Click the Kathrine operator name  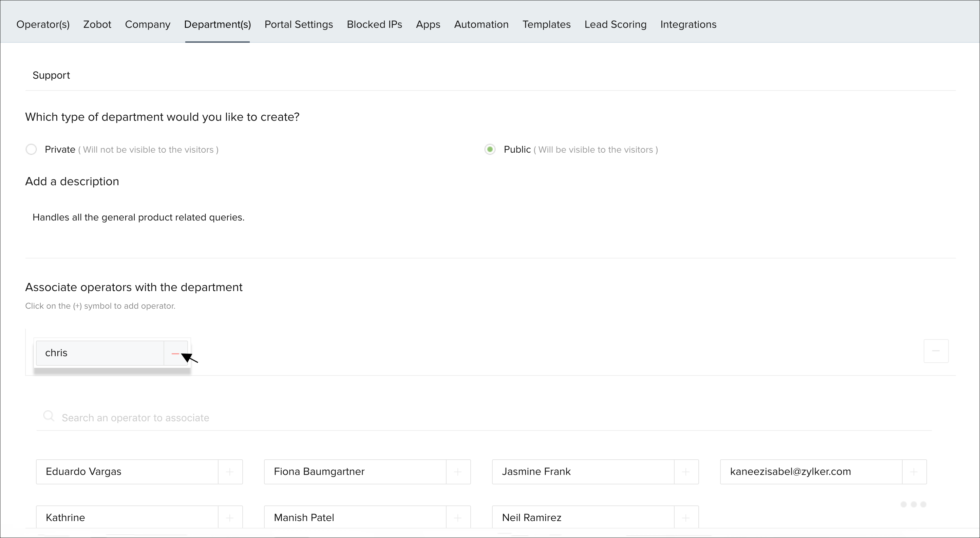[65, 517]
